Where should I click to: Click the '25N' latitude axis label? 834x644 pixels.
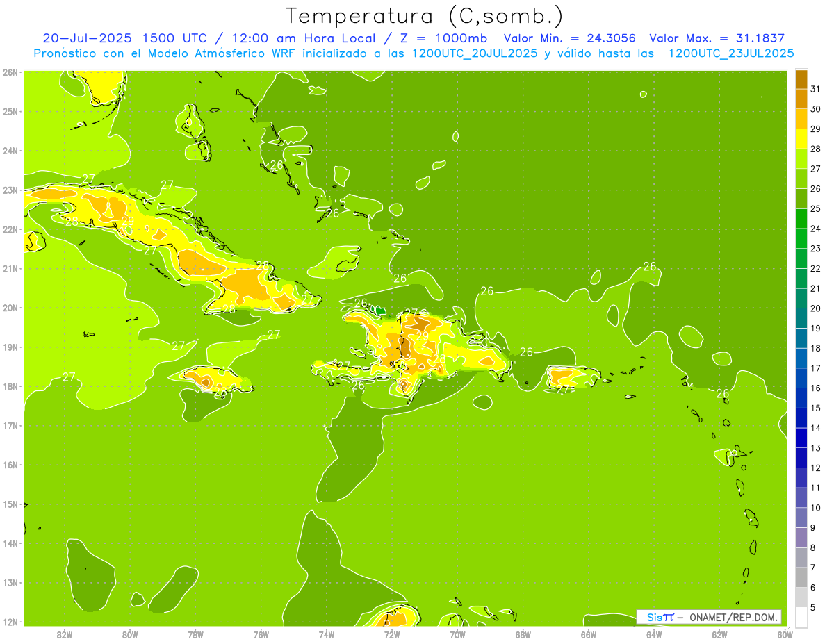coord(10,111)
